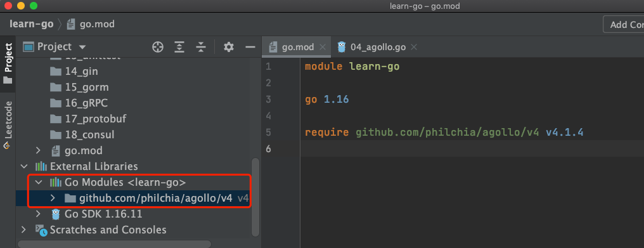
Task: Click github.com/philchia/agollo/v4 path in editor
Action: 448,133
